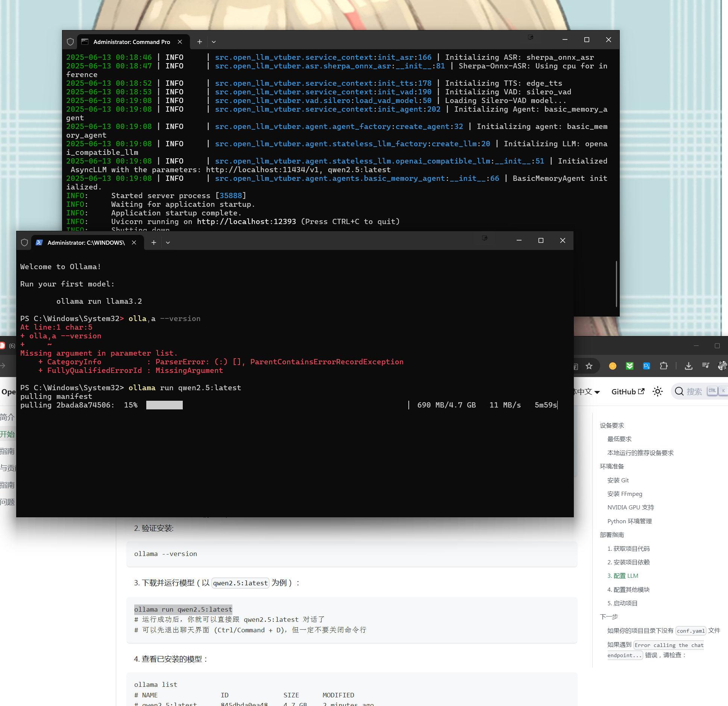Go to Python 环境管理 section
The height and width of the screenshot is (706, 728).
coord(629,521)
